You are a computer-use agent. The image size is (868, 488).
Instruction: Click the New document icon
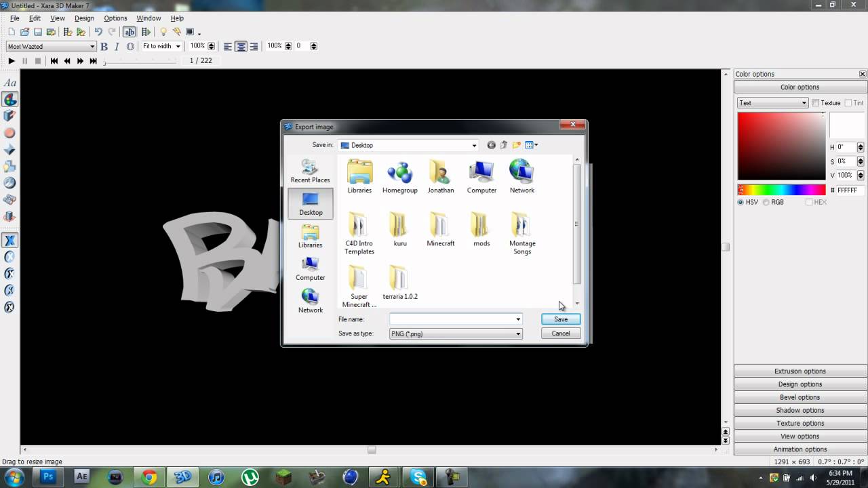tap(12, 32)
